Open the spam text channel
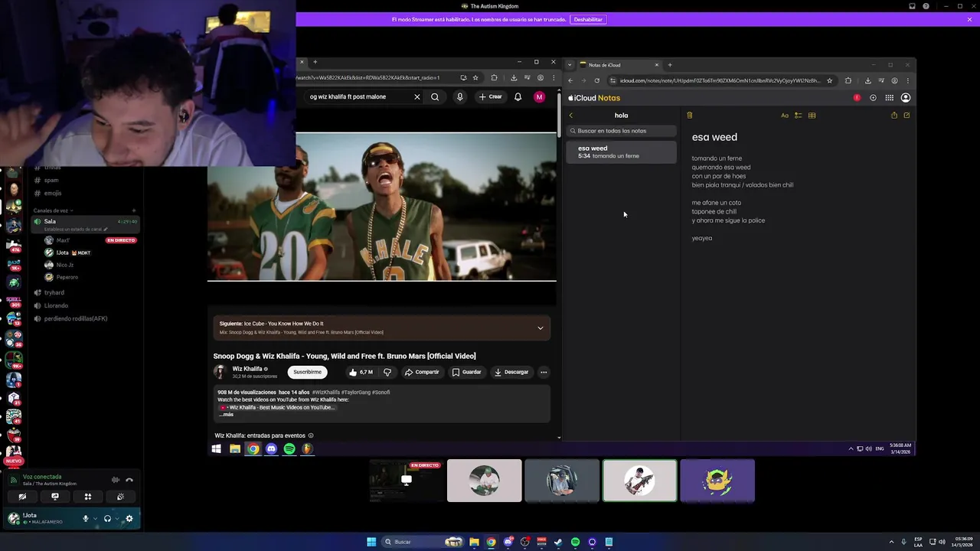The image size is (980, 551). 51,180
